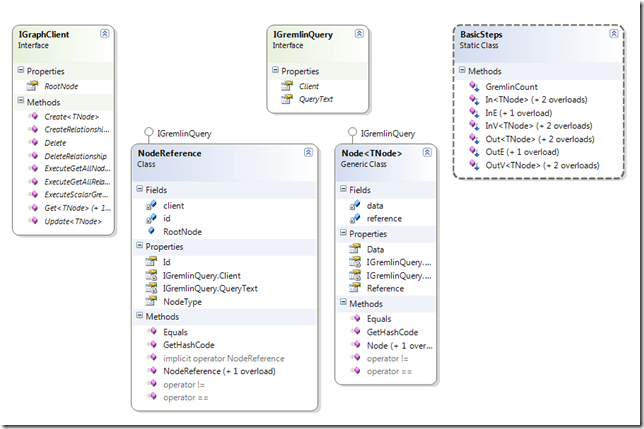Image resolution: width=644 pixels, height=429 pixels.
Task: Click the client field icon in NodeReference
Action: pyautogui.click(x=151, y=205)
